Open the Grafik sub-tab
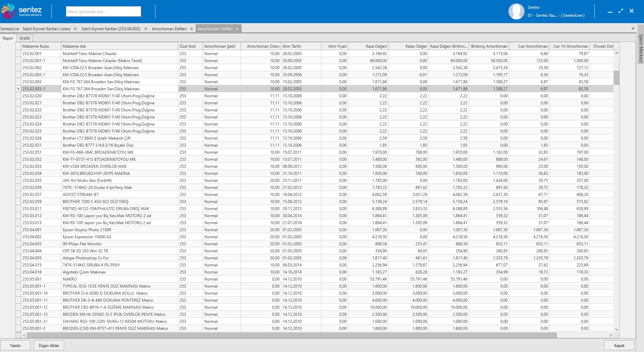This screenshot has height=352, width=644. click(x=24, y=38)
